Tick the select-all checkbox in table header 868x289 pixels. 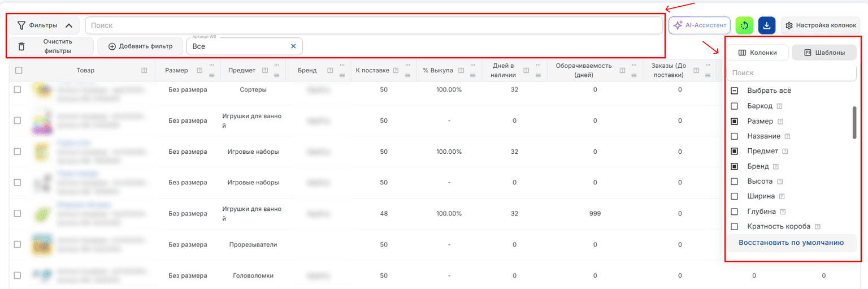19,71
